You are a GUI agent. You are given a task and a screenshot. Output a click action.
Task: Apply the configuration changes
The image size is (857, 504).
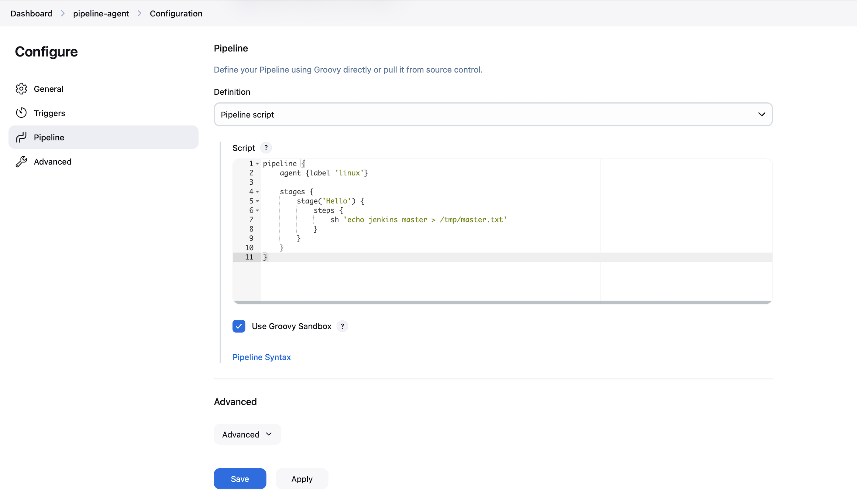[x=302, y=479]
